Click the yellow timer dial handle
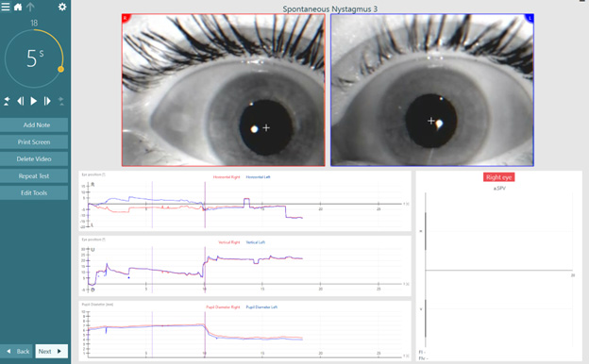This screenshot has height=364, width=589. click(60, 70)
